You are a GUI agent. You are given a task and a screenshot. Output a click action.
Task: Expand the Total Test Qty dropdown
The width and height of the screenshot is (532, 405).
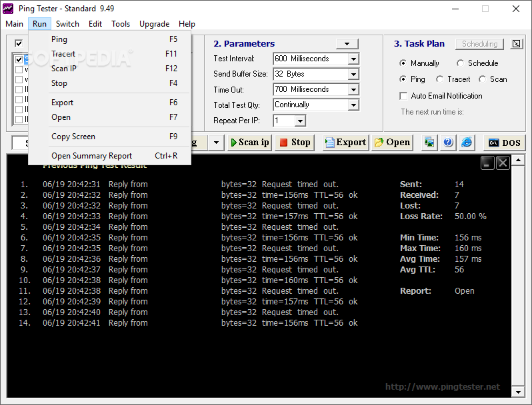click(x=353, y=105)
